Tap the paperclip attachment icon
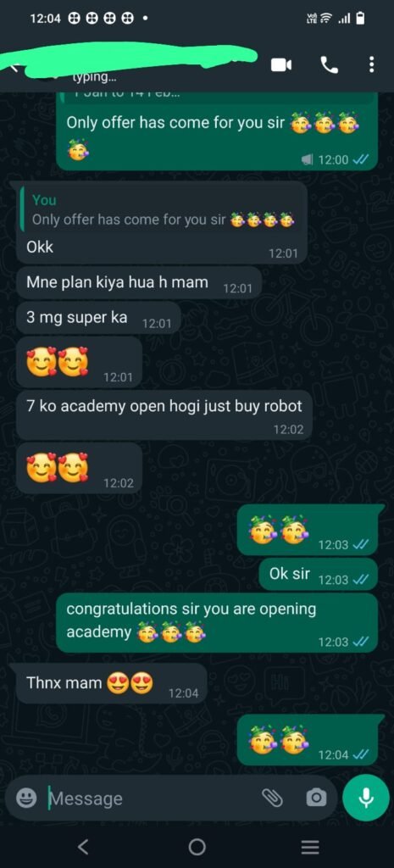 [x=272, y=797]
